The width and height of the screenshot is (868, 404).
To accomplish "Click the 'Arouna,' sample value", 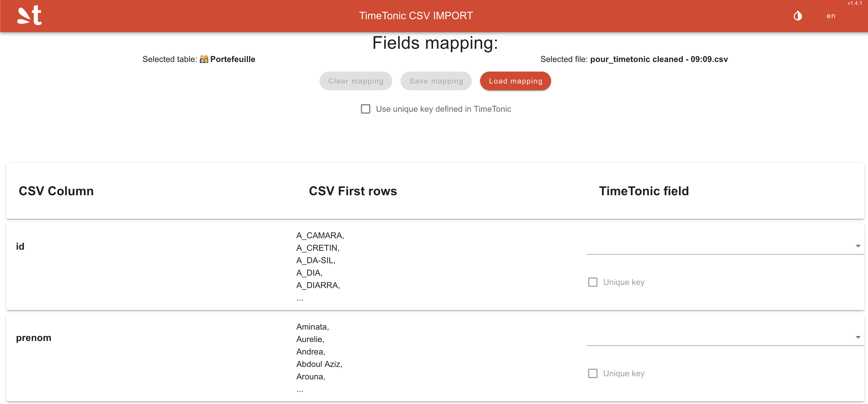I will point(311,377).
